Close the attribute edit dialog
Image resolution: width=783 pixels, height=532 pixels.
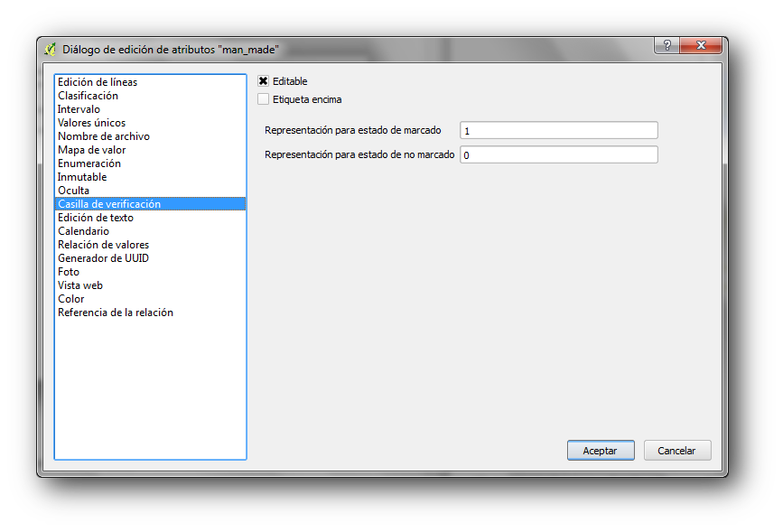point(701,45)
